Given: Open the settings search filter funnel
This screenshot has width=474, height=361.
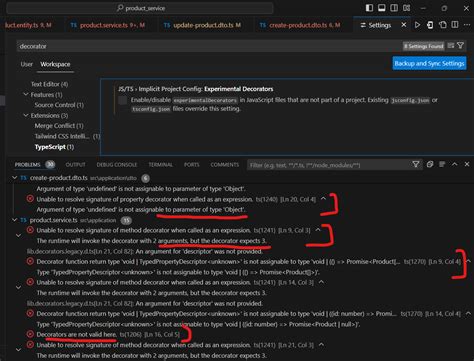Looking at the screenshot, I should (x=461, y=46).
